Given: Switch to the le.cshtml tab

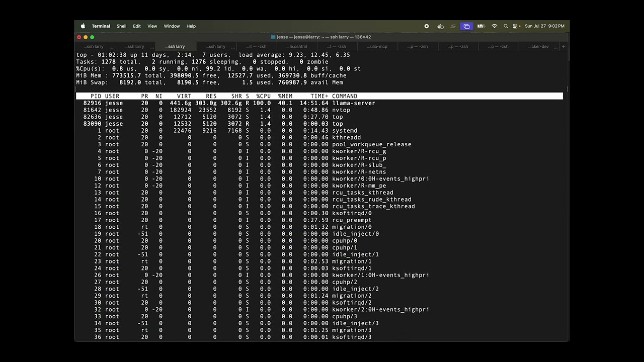Looking at the screenshot, I should click(297, 46).
